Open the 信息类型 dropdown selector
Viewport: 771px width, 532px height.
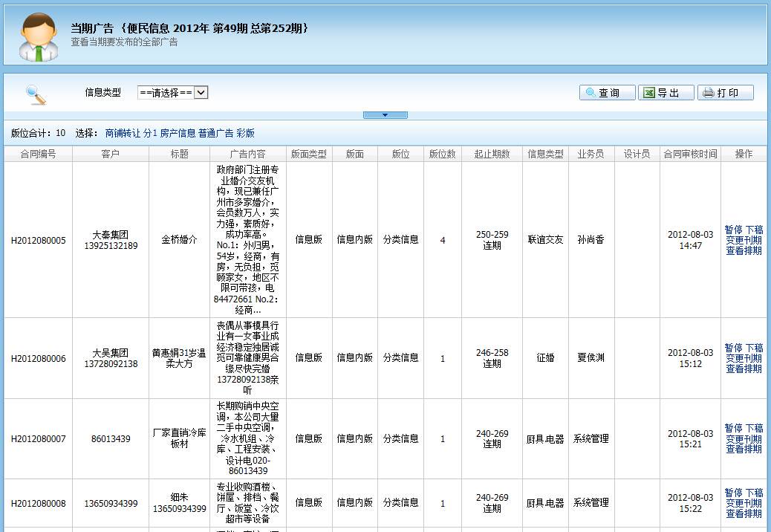point(172,93)
